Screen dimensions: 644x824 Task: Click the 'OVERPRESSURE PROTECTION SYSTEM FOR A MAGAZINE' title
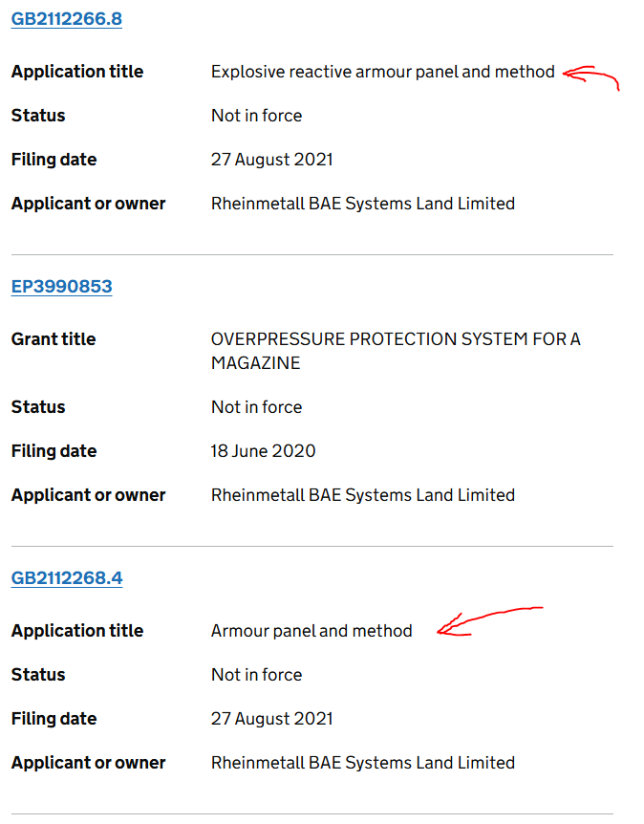(x=395, y=351)
